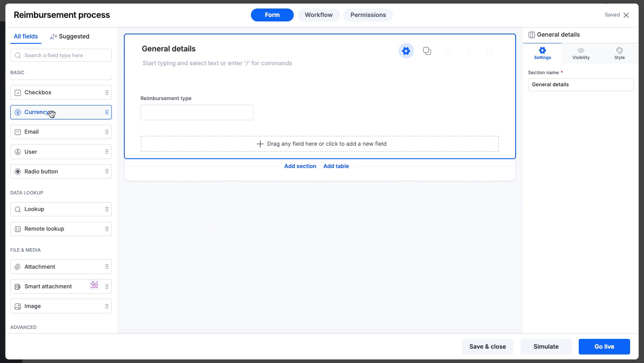Grab the Currency drag handle
Image resolution: width=644 pixels, height=363 pixels.
(107, 112)
